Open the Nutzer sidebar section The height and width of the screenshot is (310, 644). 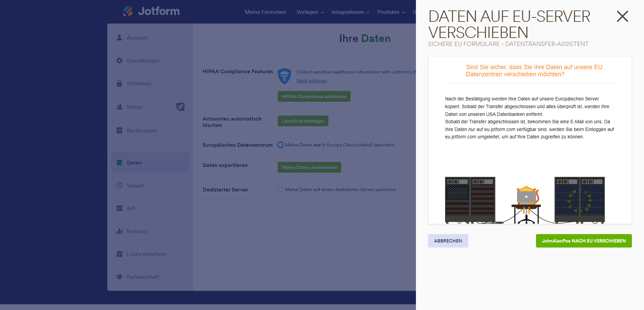[150, 107]
